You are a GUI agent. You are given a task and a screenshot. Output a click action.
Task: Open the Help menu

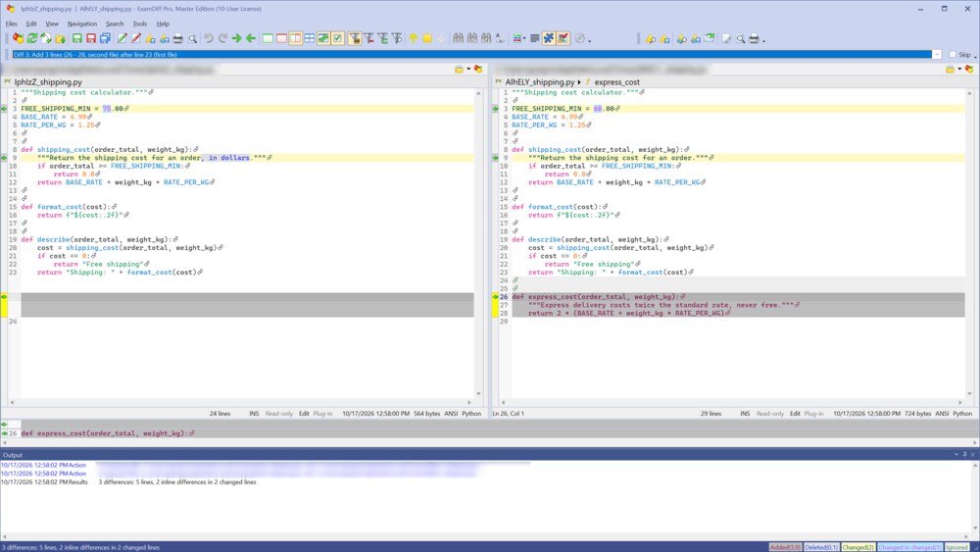click(163, 24)
